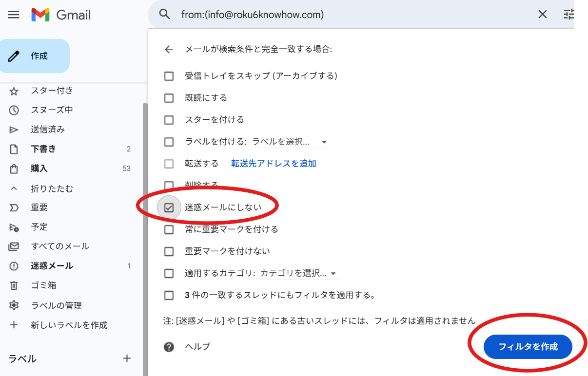Open the 迷惑メール spam folder
Screen dimensions: 588x376
click(x=52, y=266)
